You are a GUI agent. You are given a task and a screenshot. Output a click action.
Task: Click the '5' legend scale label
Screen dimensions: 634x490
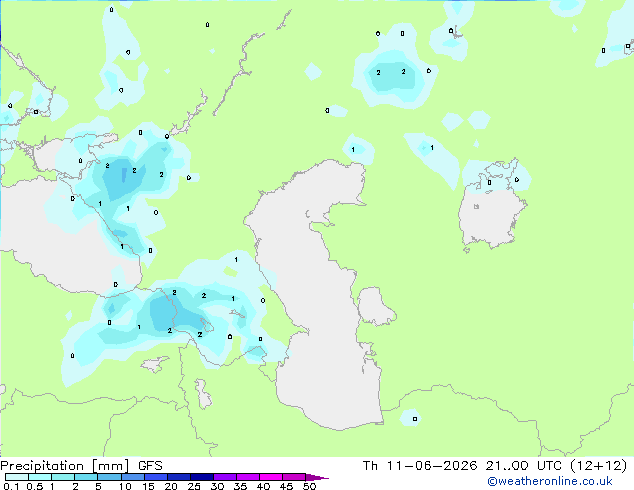[98, 486]
